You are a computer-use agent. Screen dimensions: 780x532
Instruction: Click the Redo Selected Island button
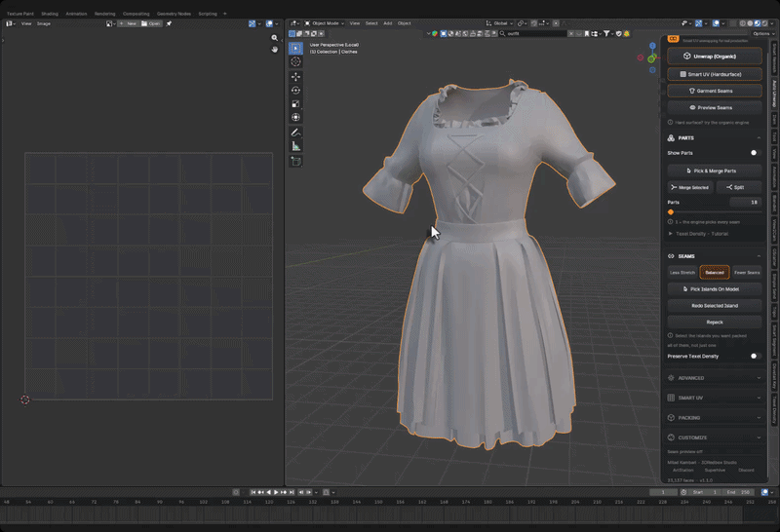click(715, 306)
